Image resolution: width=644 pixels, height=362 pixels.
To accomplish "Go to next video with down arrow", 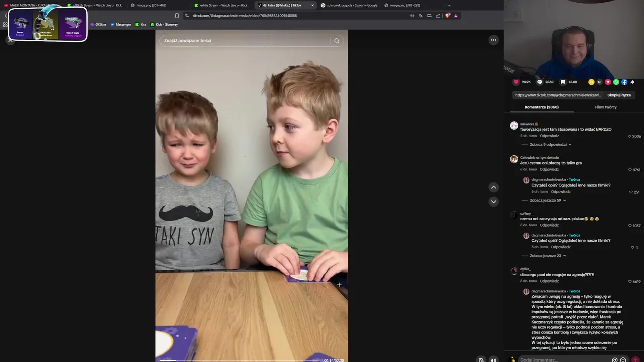I will pos(493,201).
